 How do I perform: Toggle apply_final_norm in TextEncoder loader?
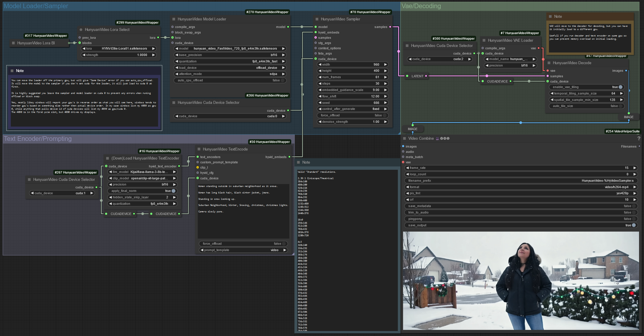pyautogui.click(x=173, y=191)
